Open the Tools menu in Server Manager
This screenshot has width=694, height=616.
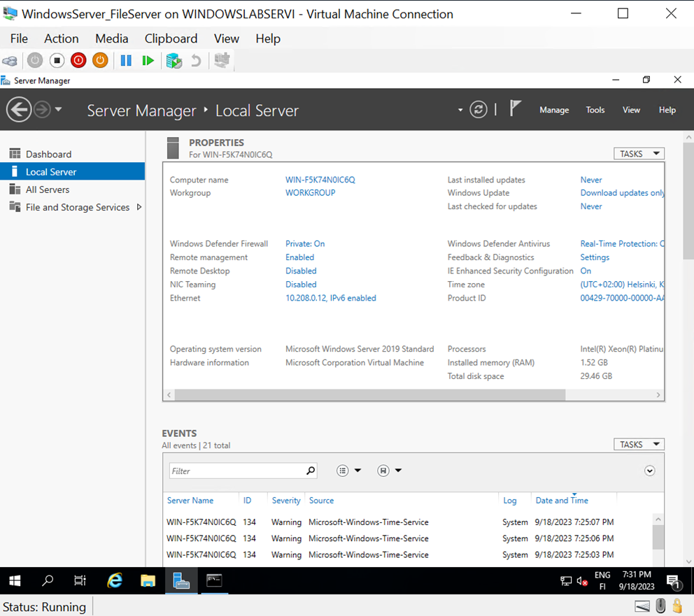click(595, 110)
